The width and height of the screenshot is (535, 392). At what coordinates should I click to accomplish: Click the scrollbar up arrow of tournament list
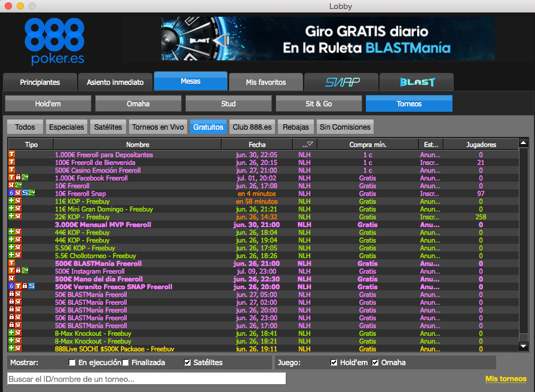[524, 143]
